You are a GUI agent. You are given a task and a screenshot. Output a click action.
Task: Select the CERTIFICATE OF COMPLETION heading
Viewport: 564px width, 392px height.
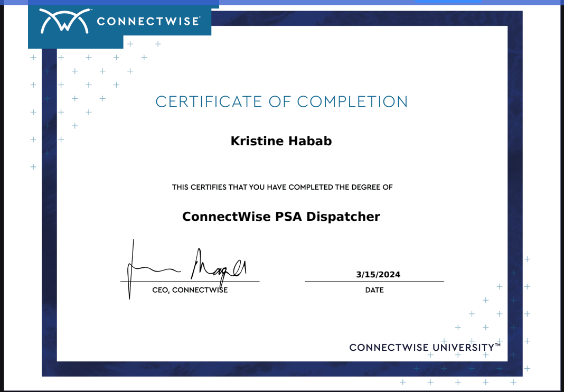(x=281, y=101)
